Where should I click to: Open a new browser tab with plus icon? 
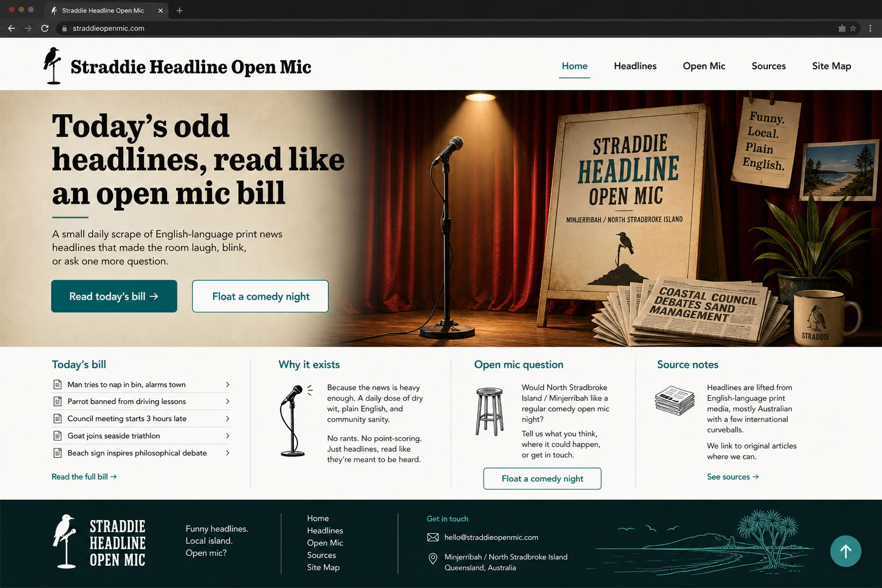coord(179,10)
